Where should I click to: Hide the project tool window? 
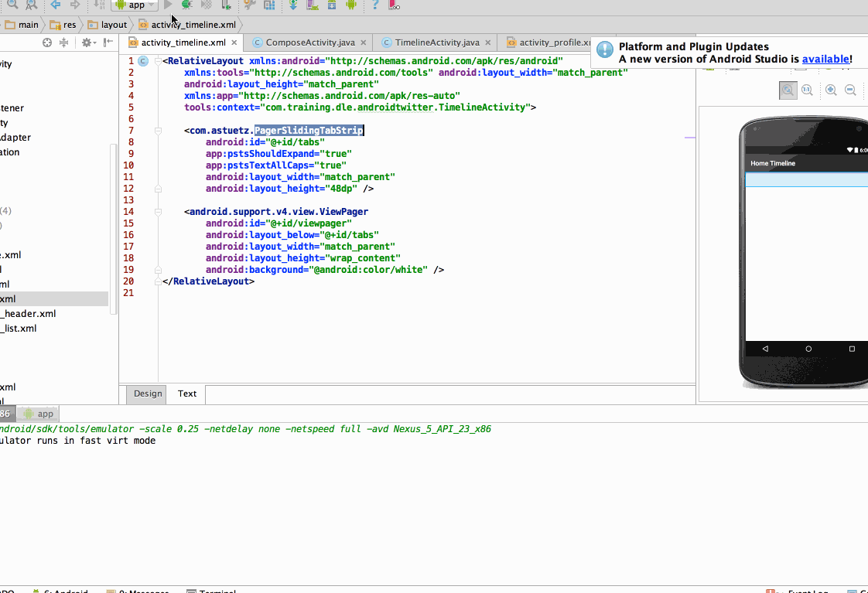pos(108,42)
